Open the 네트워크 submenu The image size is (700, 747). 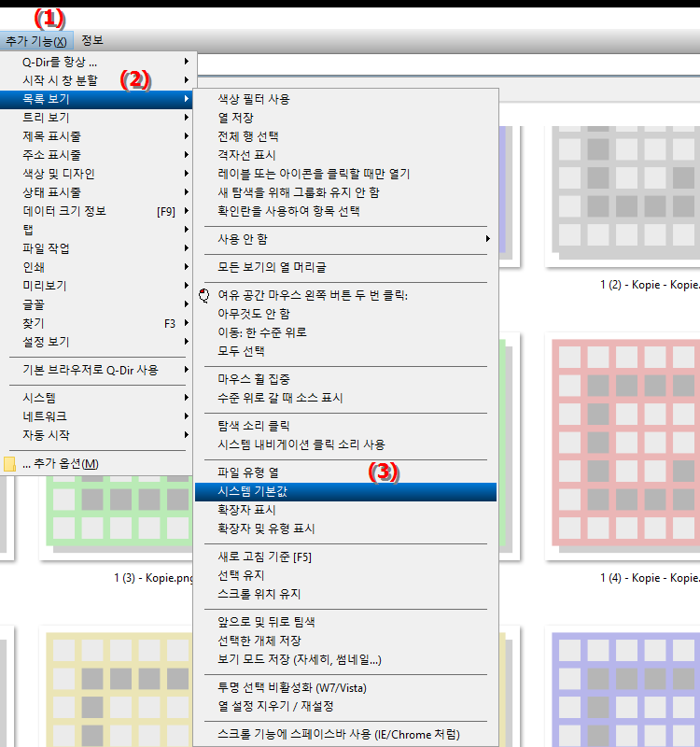tap(98, 416)
